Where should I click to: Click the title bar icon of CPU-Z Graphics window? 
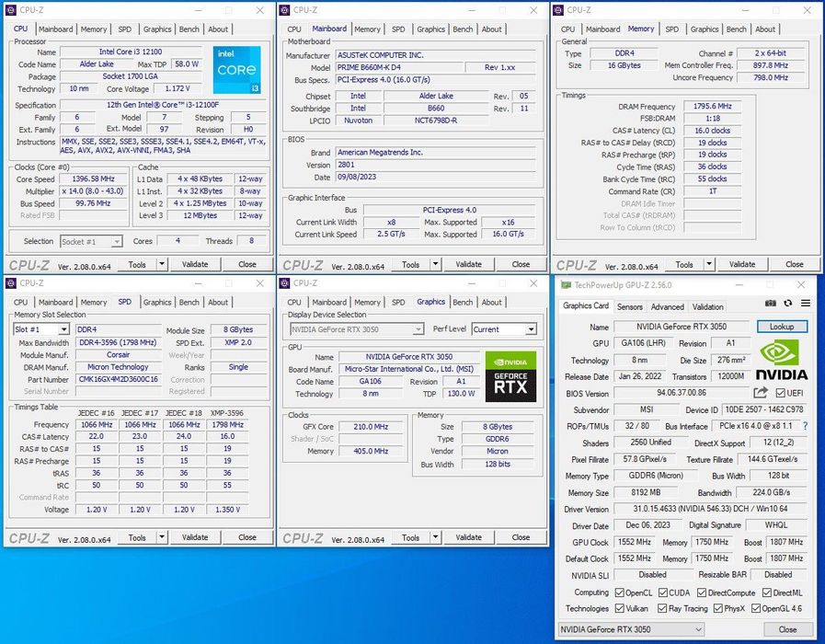[284, 283]
